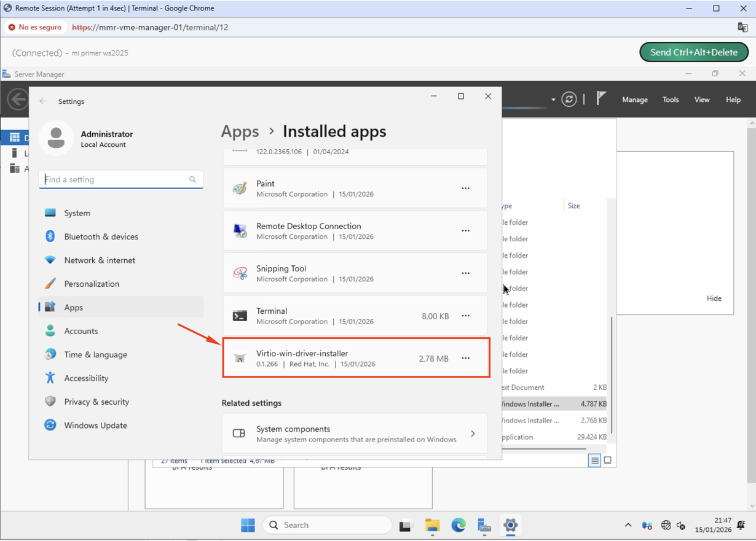Screen dimensions: 756x541
Task: Click the Windows Start button
Action: pyautogui.click(x=248, y=525)
